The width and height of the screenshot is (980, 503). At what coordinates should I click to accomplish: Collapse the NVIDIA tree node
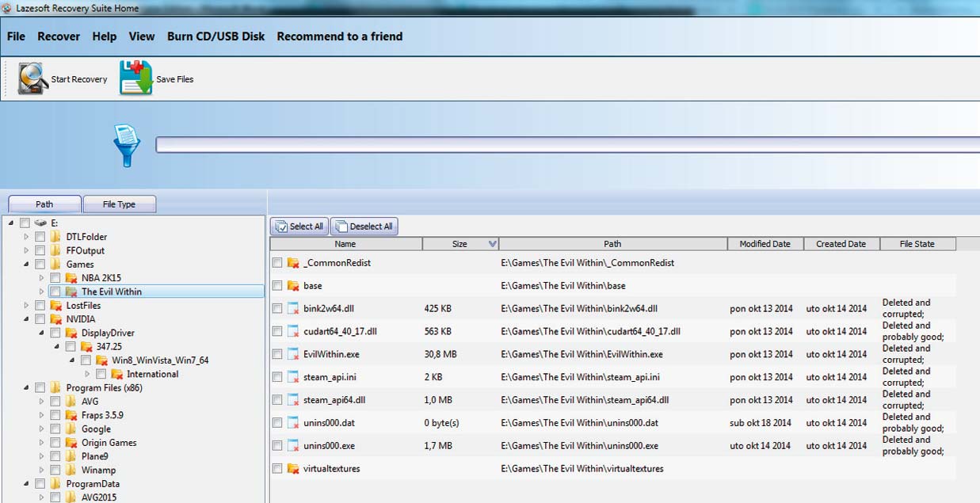point(26,319)
